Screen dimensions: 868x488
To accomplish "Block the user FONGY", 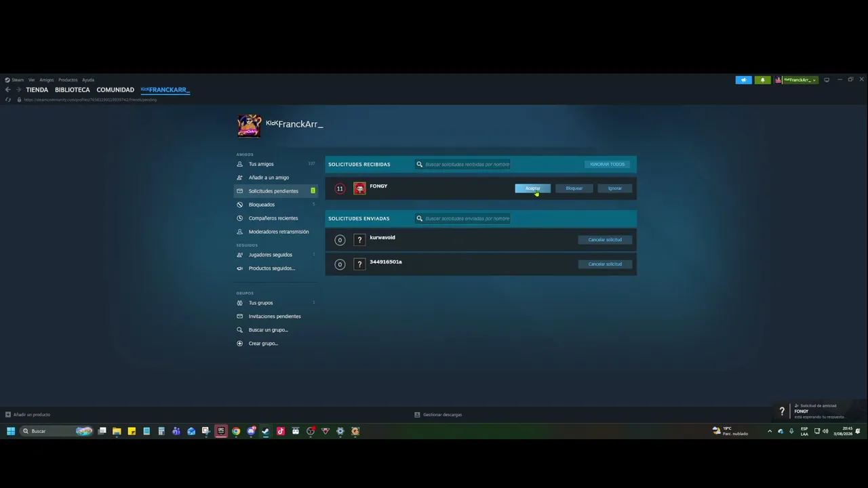I will point(574,188).
